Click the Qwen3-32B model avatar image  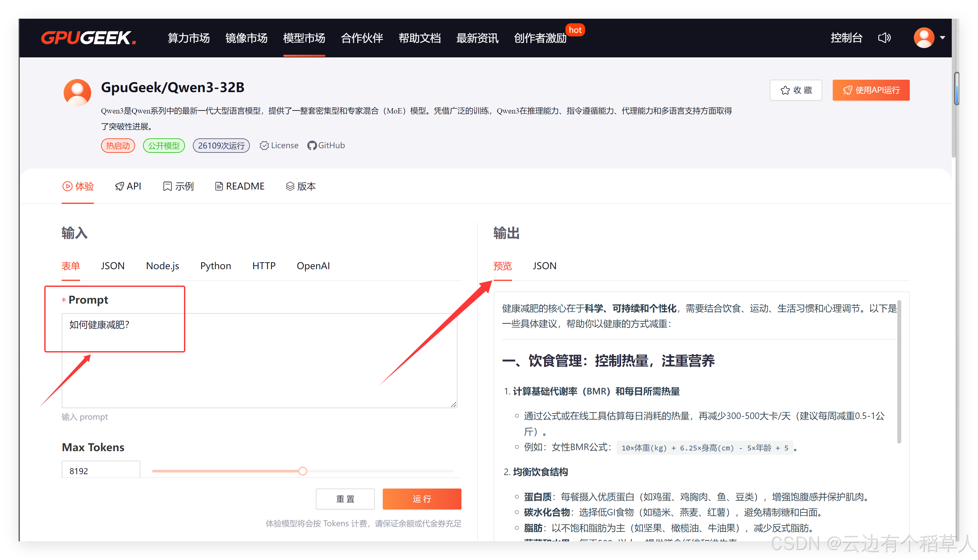click(77, 93)
